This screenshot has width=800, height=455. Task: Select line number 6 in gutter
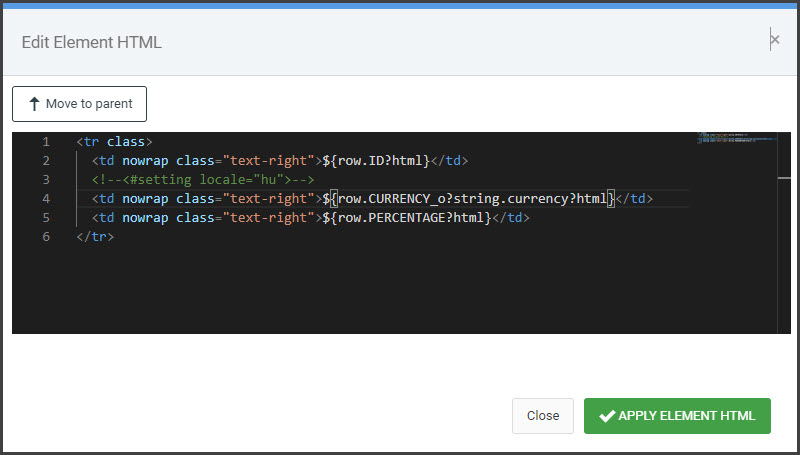(46, 237)
